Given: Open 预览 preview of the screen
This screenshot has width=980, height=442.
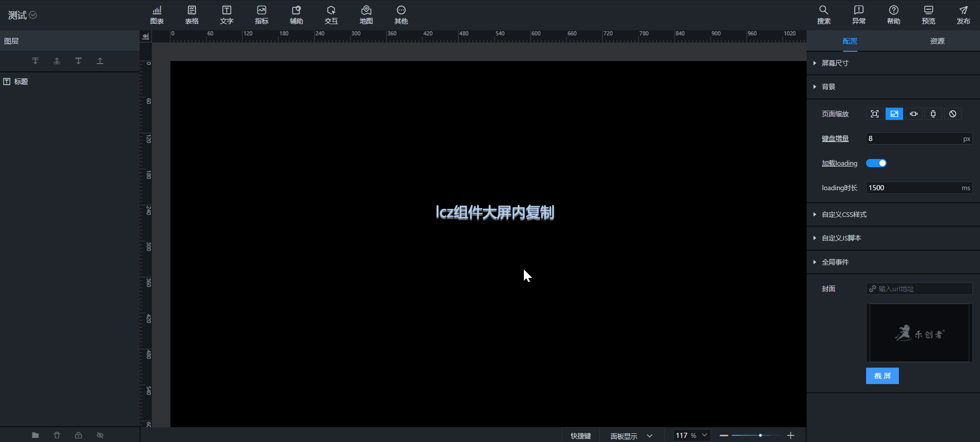Looking at the screenshot, I should (x=928, y=15).
